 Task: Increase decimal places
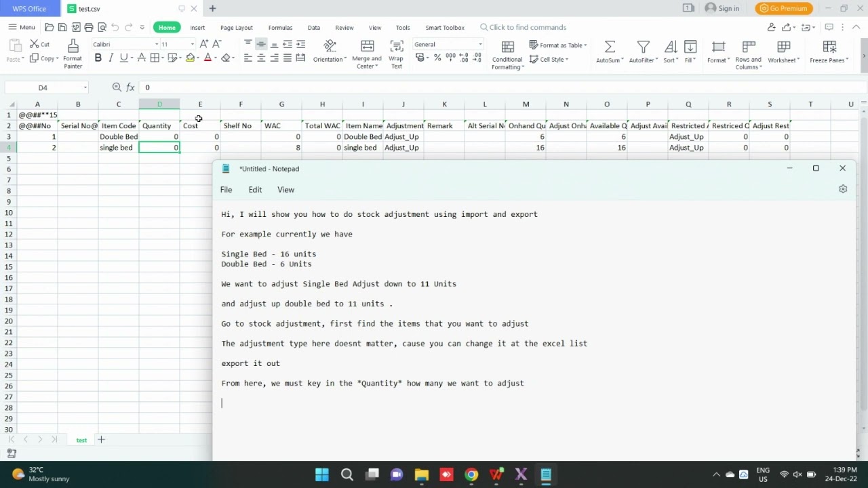point(464,58)
